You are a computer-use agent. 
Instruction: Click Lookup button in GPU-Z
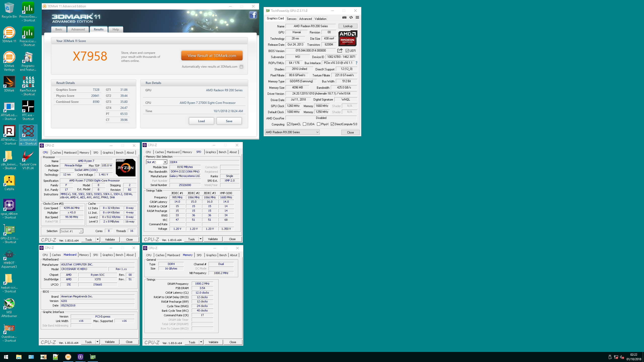(x=348, y=26)
